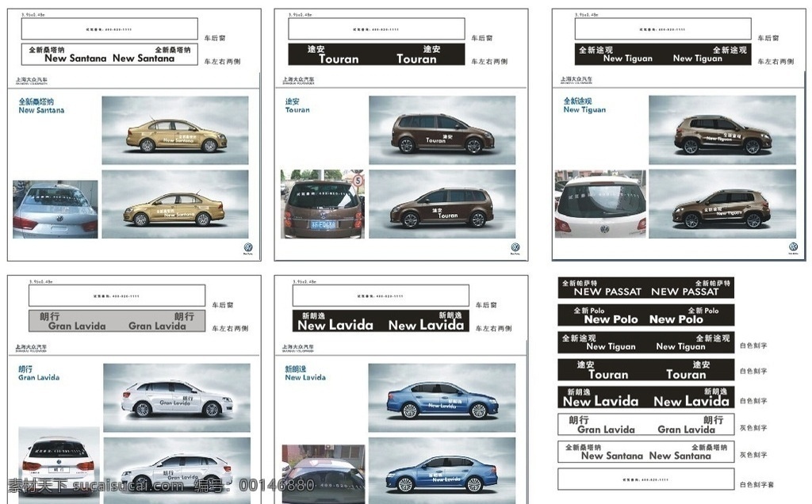Open the white Tiguan rear view photo
Screen dimensions: 812x504
pyautogui.click(x=600, y=206)
